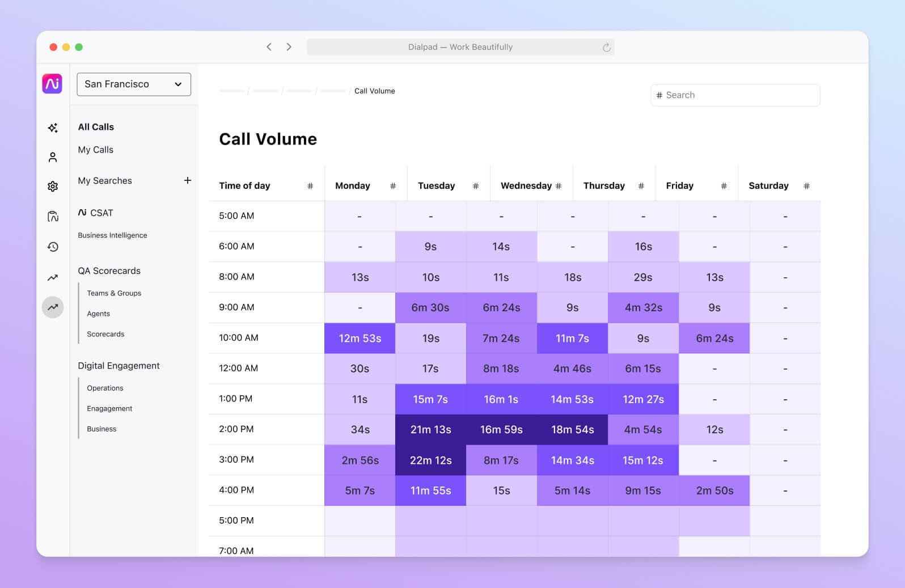Click the plus icon beside My Searches

(188, 180)
